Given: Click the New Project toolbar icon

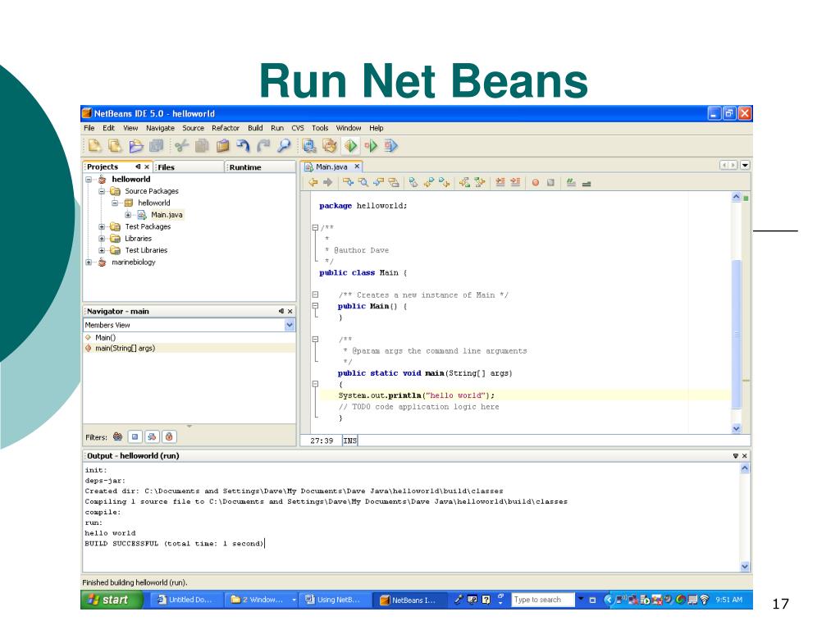Looking at the screenshot, I should pyautogui.click(x=115, y=146).
